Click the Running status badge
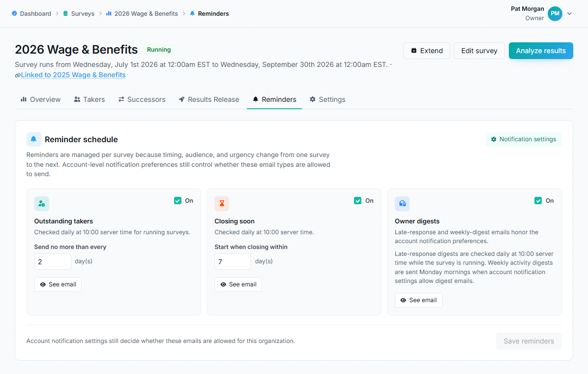The image size is (588, 374). (x=159, y=50)
